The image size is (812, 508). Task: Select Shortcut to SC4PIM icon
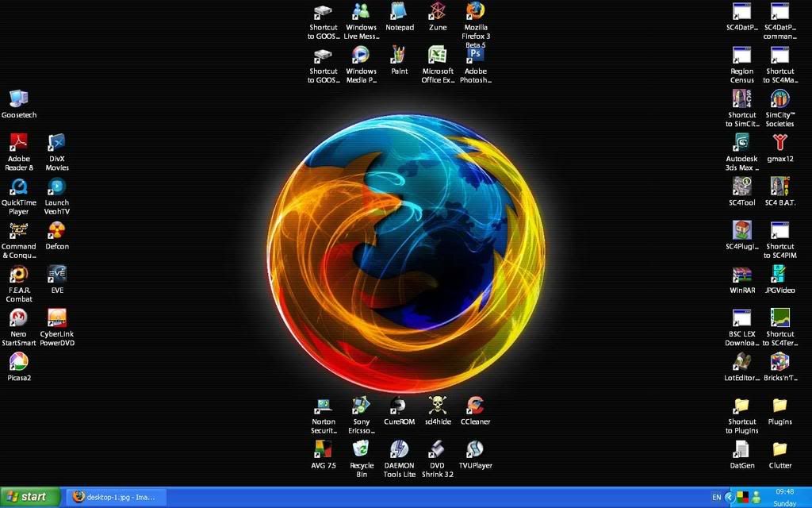click(780, 230)
